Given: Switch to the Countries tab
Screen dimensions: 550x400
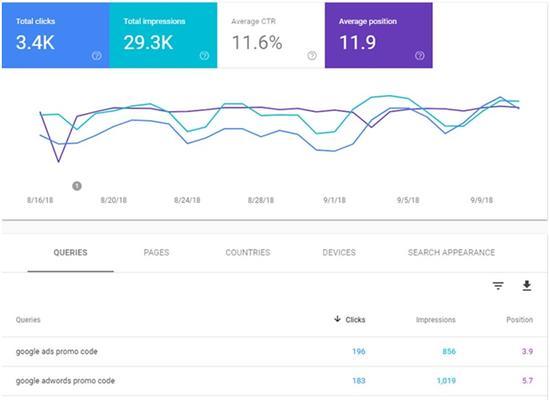Looking at the screenshot, I should tap(248, 252).
